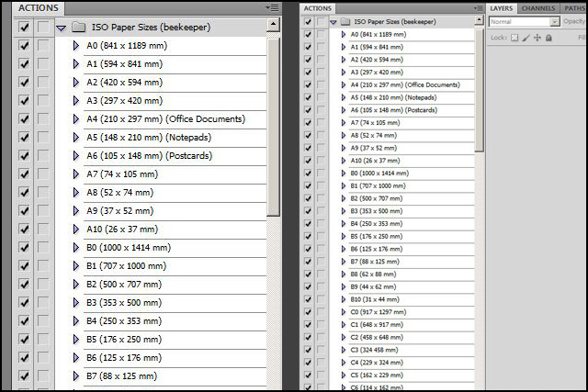Toggle the checkmark for the C0 (917 x 1297 mm) action
This screenshot has height=392, width=588.
point(308,311)
